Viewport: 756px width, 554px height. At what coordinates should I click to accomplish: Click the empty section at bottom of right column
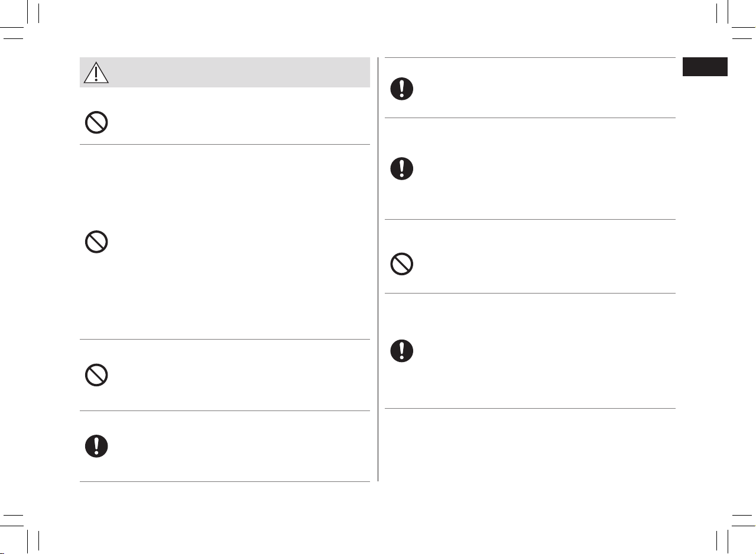[x=530, y=445]
